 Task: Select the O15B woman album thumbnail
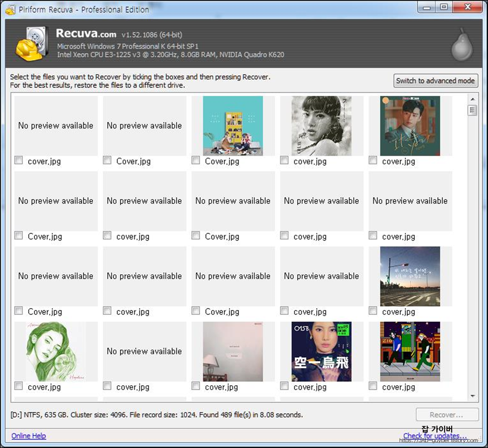(322, 351)
